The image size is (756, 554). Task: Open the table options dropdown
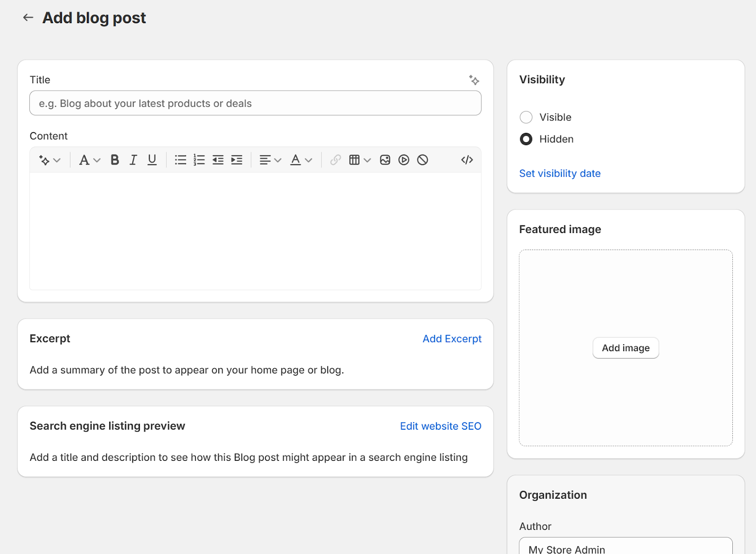click(359, 160)
